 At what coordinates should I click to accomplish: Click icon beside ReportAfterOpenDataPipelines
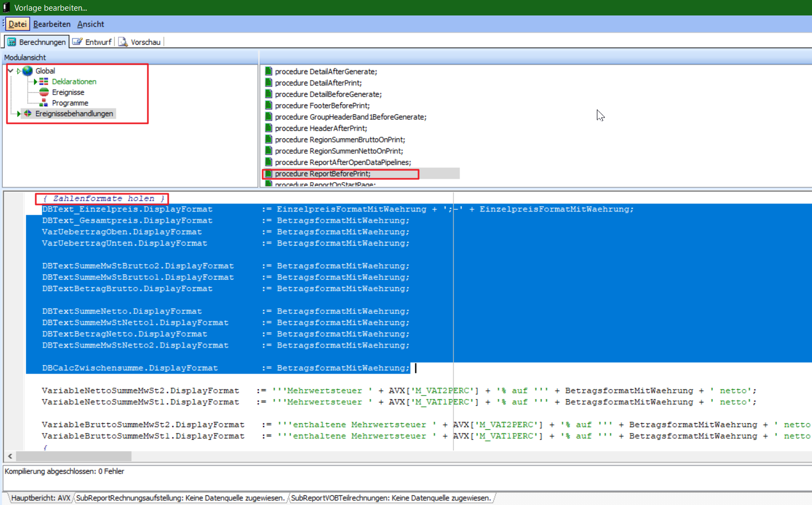click(269, 162)
